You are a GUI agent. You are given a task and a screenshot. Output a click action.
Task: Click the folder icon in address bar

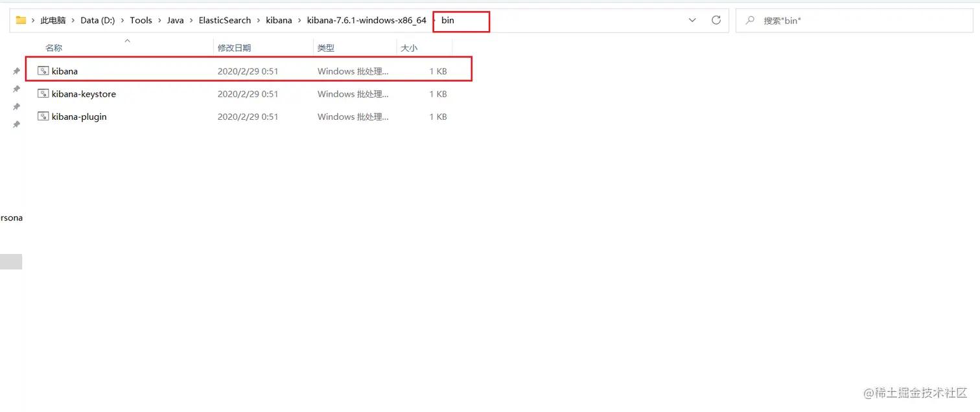pos(21,20)
